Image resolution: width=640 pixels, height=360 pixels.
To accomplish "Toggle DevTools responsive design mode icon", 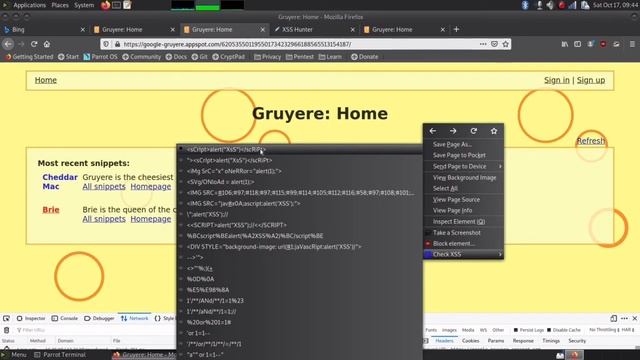I will (613, 318).
